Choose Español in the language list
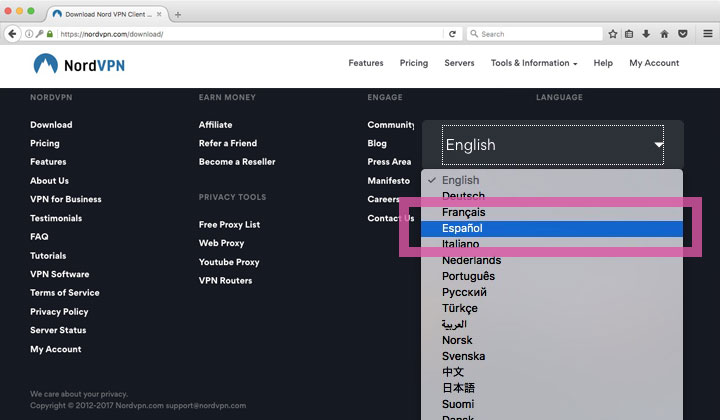Viewport: 720px width, 420px height. coord(552,228)
